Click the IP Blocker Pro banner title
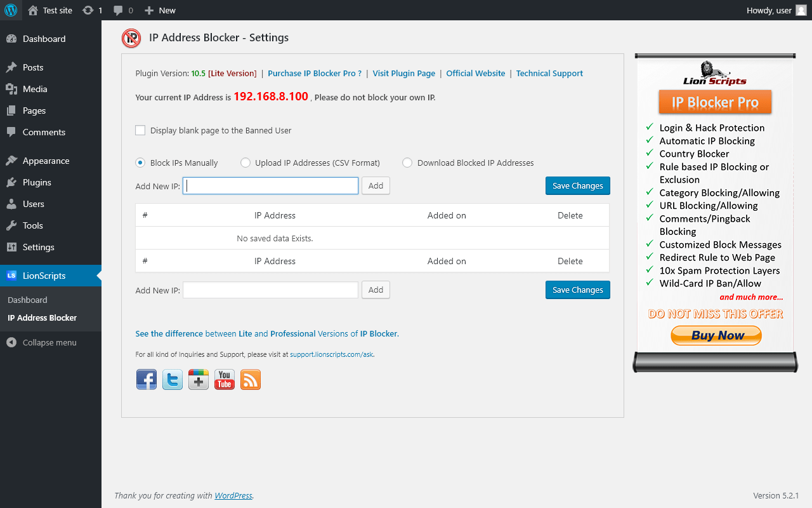Viewport: 812px width, 508px height. point(715,102)
